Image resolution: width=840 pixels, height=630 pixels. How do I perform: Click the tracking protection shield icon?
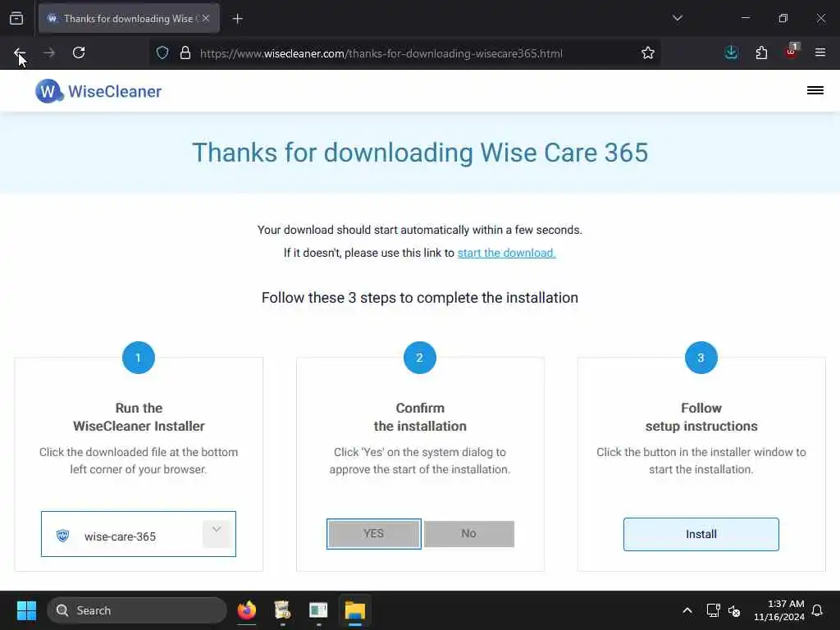pos(162,52)
